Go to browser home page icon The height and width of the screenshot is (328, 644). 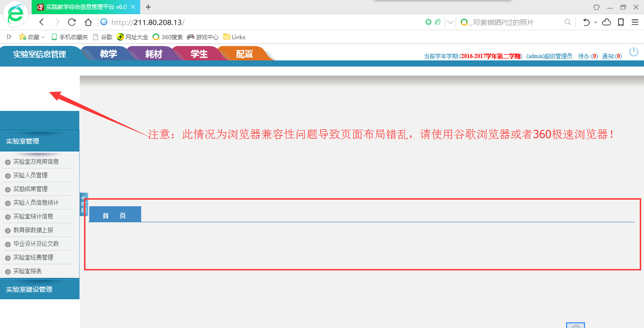coord(88,22)
